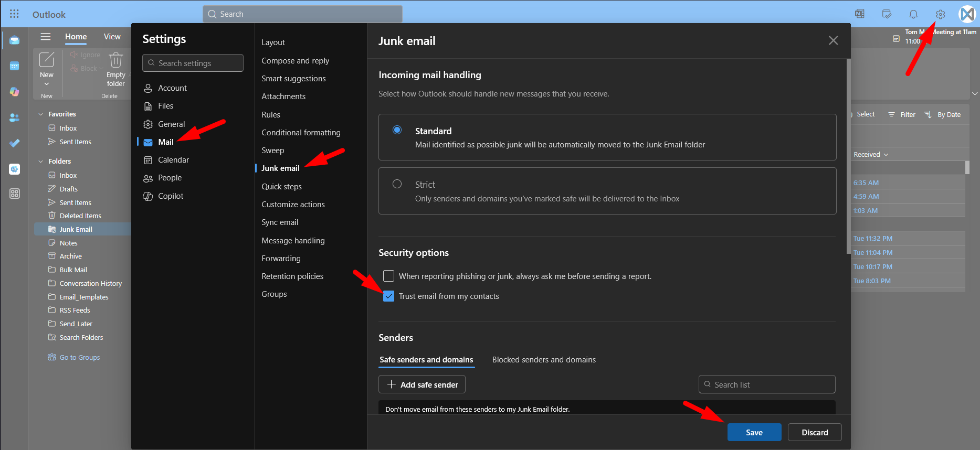Click the settings gear icon in header
The image size is (980, 450).
click(x=940, y=14)
